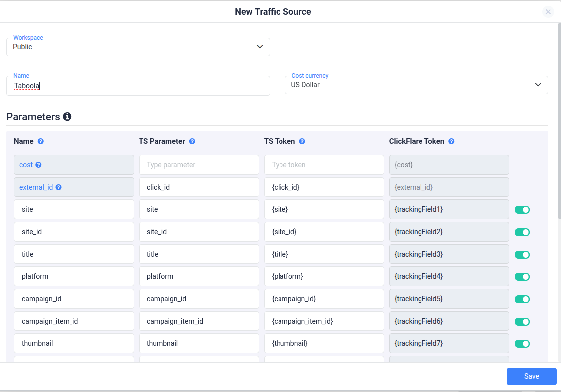Click the site Name field
This screenshot has width=561, height=392.
click(x=74, y=209)
